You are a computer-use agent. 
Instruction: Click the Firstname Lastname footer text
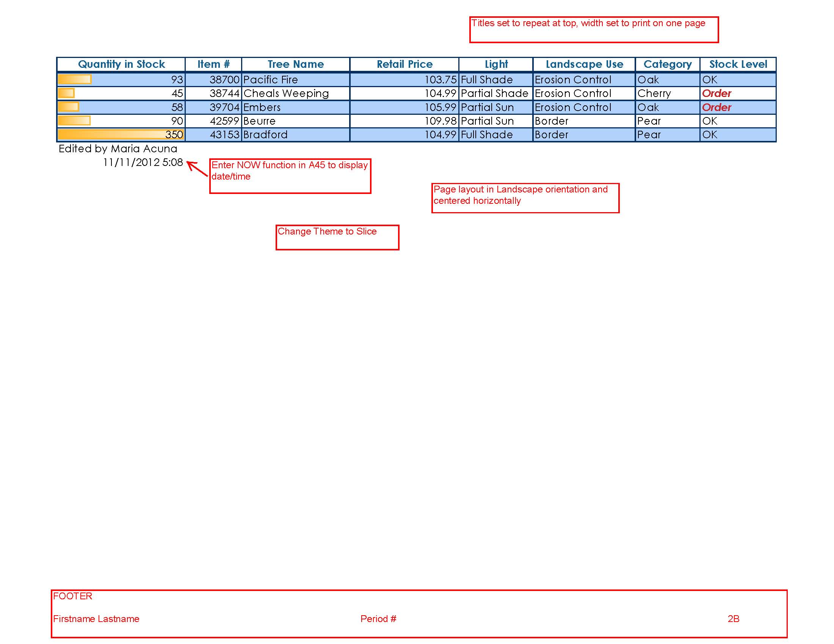click(x=96, y=619)
